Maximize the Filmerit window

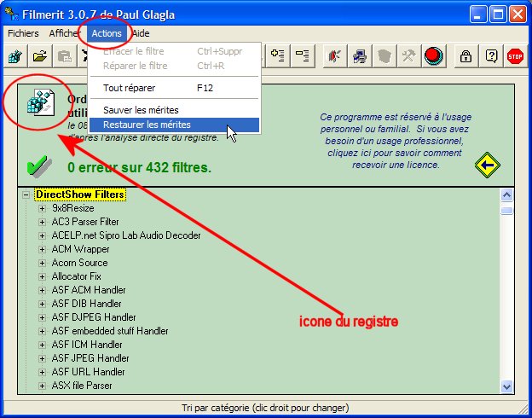pos(498,15)
